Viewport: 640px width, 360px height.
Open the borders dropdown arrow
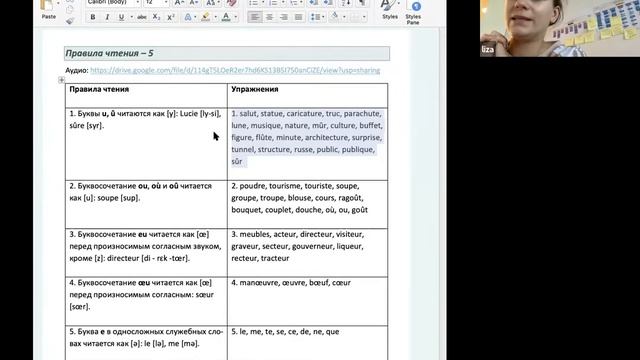click(364, 17)
